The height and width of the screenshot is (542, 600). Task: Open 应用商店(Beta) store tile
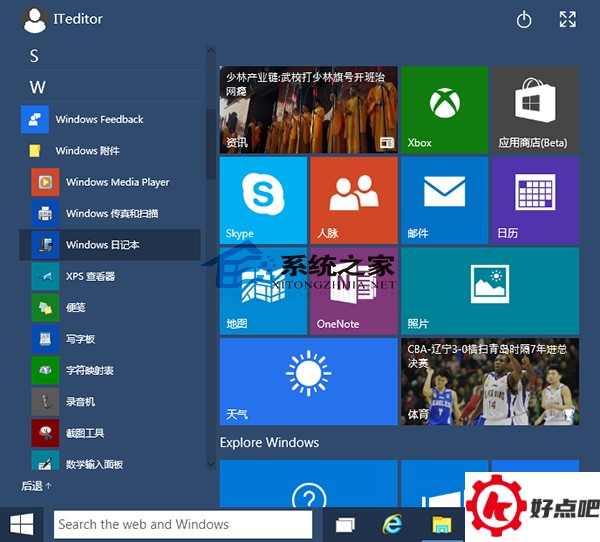pos(535,110)
